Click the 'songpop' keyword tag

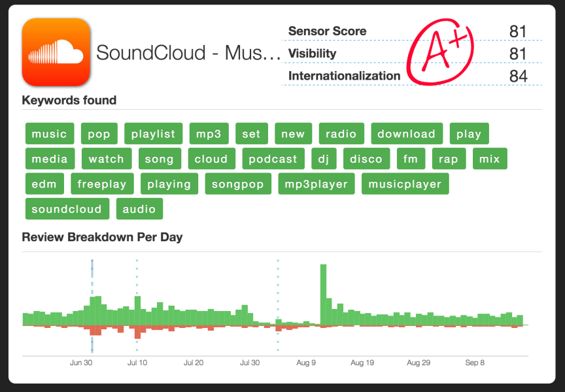click(x=238, y=184)
